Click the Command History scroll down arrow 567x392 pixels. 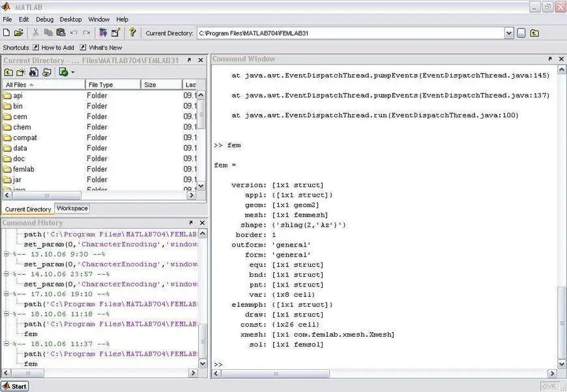(x=203, y=363)
